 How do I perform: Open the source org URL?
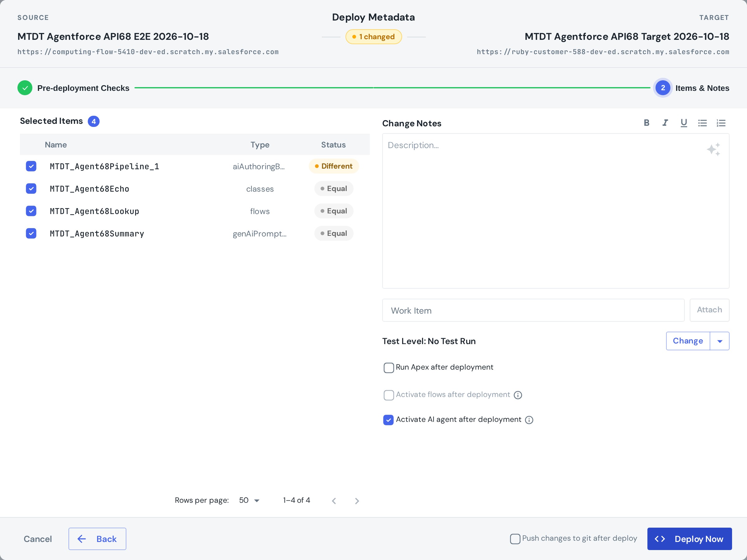tap(148, 52)
